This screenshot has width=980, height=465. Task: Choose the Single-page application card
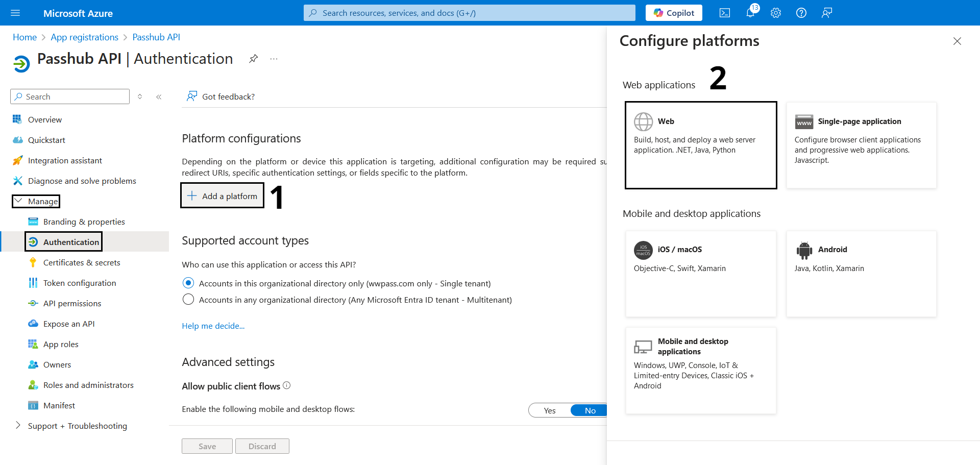pos(862,145)
